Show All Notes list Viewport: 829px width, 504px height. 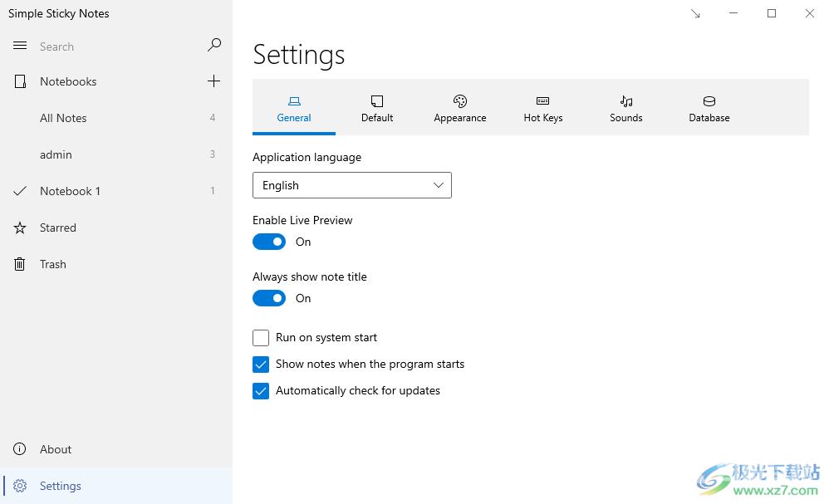(x=116, y=118)
